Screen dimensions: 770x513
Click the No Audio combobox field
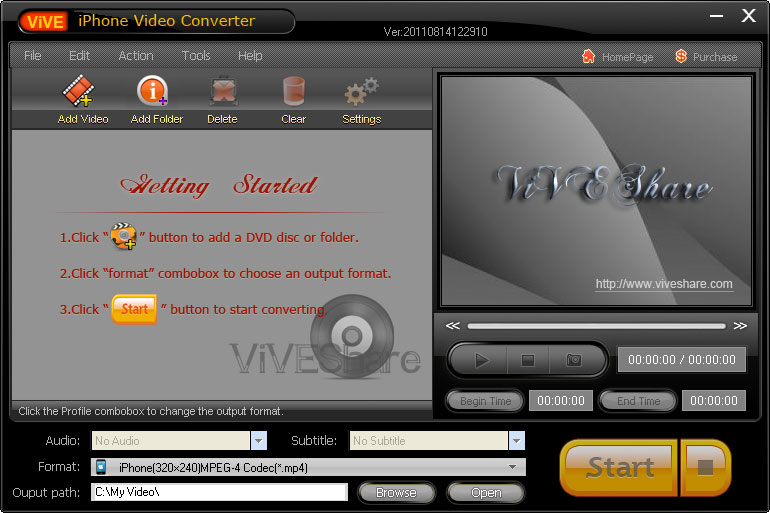point(171,441)
